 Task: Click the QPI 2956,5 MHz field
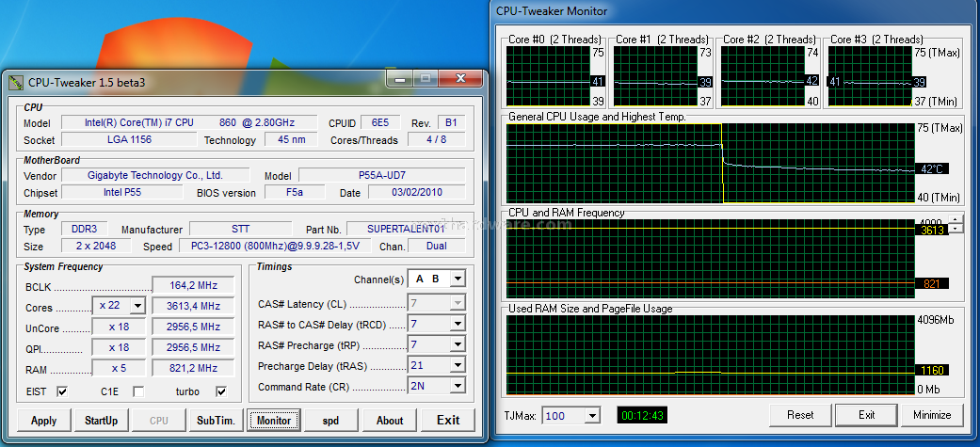point(193,347)
